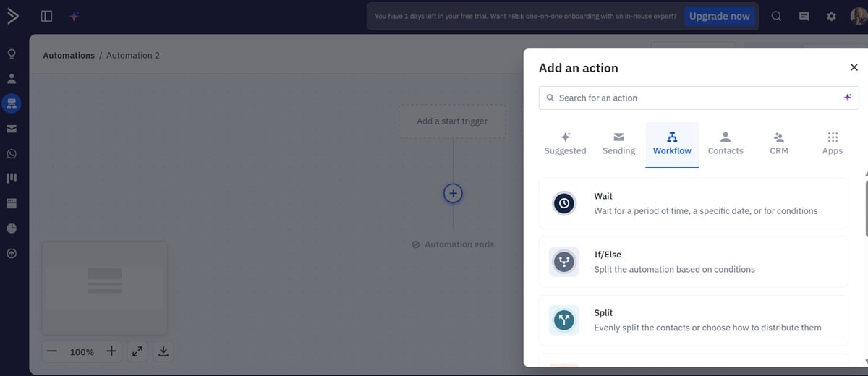
Task: Click the canvas minimap thumbnail
Action: click(x=105, y=288)
